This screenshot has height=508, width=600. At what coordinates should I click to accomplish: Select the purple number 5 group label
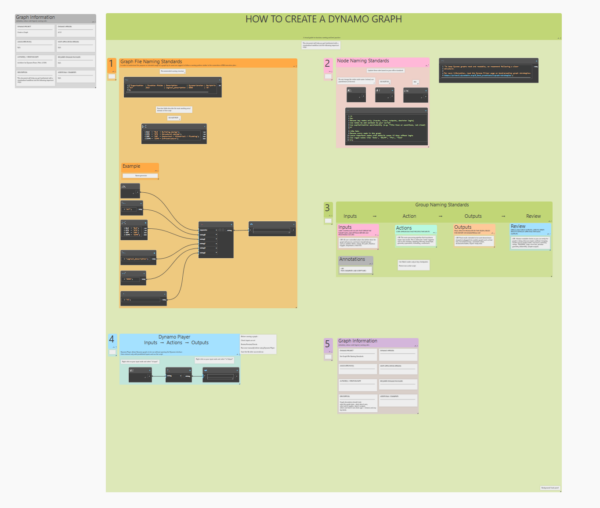pos(328,344)
